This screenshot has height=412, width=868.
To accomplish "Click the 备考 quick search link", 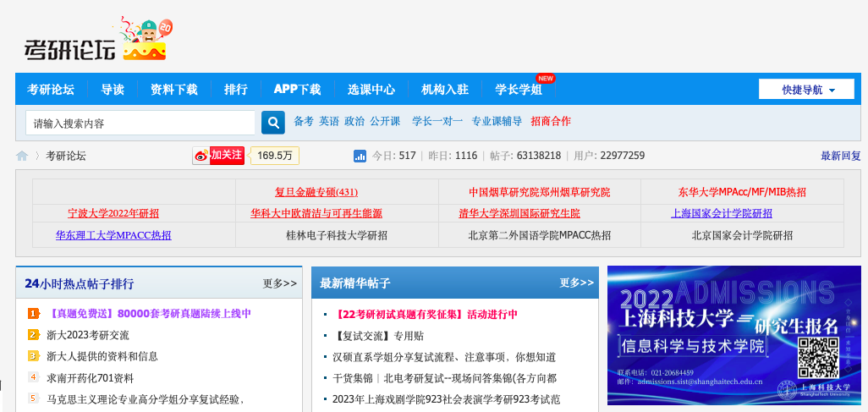I will [x=304, y=121].
